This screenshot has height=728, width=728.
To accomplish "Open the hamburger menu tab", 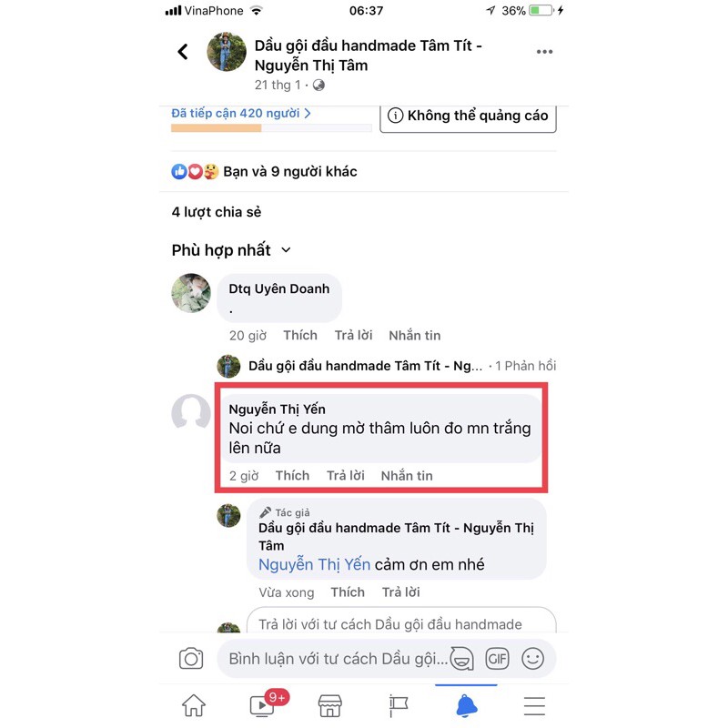I will click(534, 706).
